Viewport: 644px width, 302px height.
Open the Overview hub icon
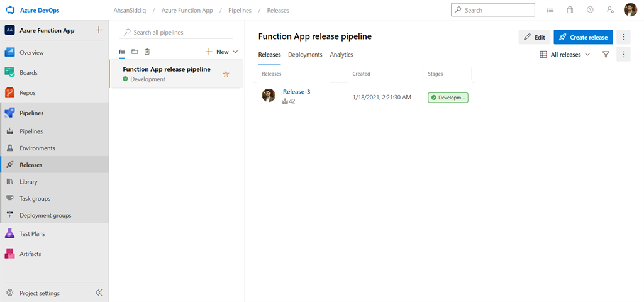click(x=10, y=53)
